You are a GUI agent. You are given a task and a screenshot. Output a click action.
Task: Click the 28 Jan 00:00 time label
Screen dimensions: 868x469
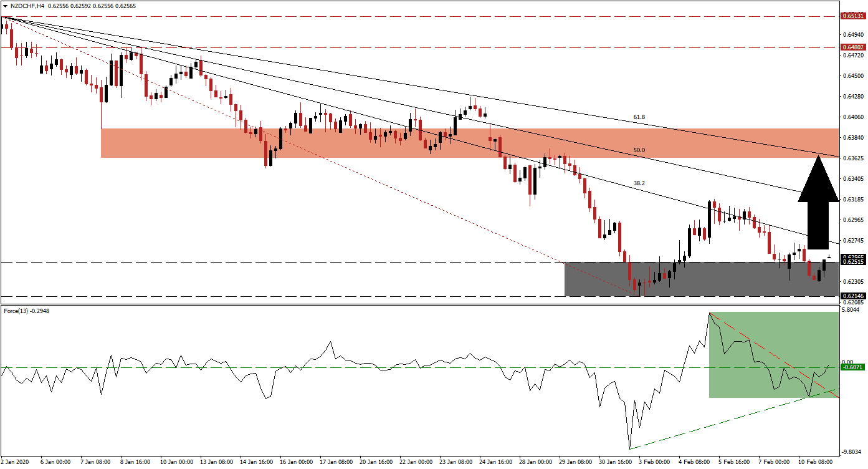click(537, 462)
